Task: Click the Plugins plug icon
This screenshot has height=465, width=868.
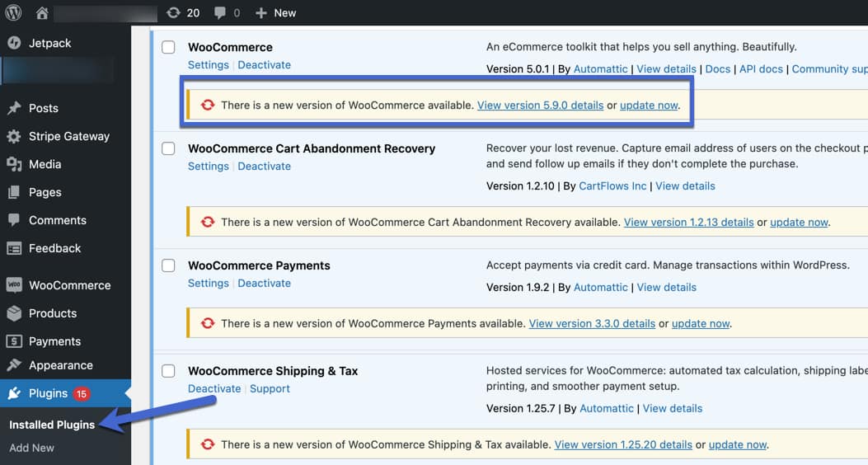Action: (14, 393)
